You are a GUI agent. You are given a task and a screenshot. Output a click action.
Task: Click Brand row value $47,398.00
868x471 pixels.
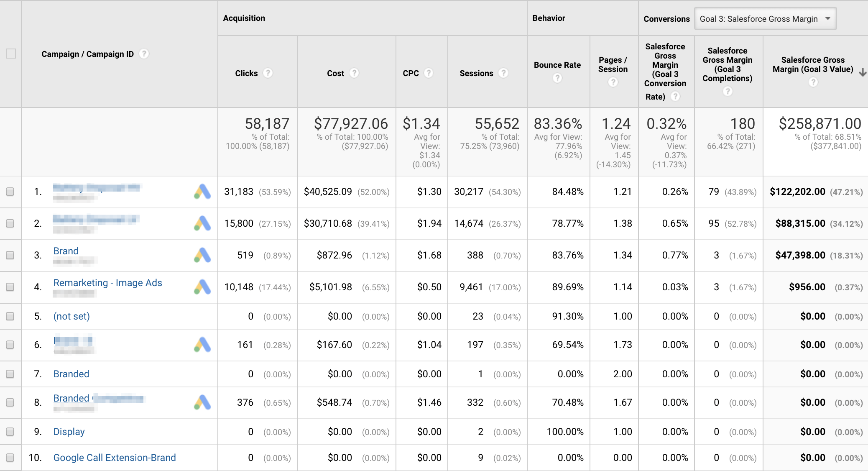(x=800, y=255)
